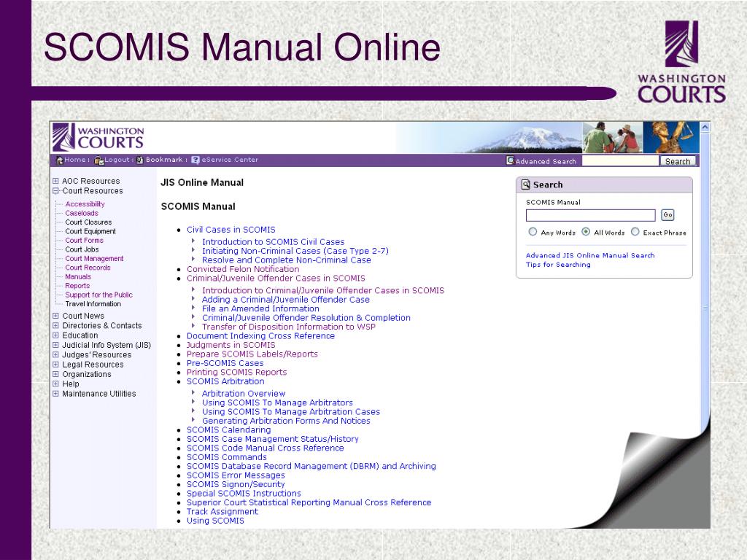Open the Judgments in SCOMIS link
Image resolution: width=747 pixels, height=560 pixels.
pos(231,345)
